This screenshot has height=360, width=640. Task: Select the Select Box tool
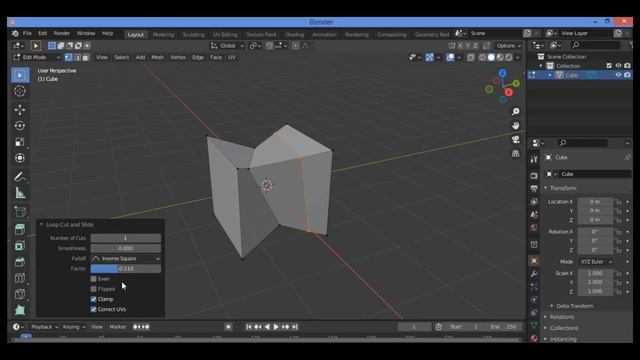[x=20, y=75]
